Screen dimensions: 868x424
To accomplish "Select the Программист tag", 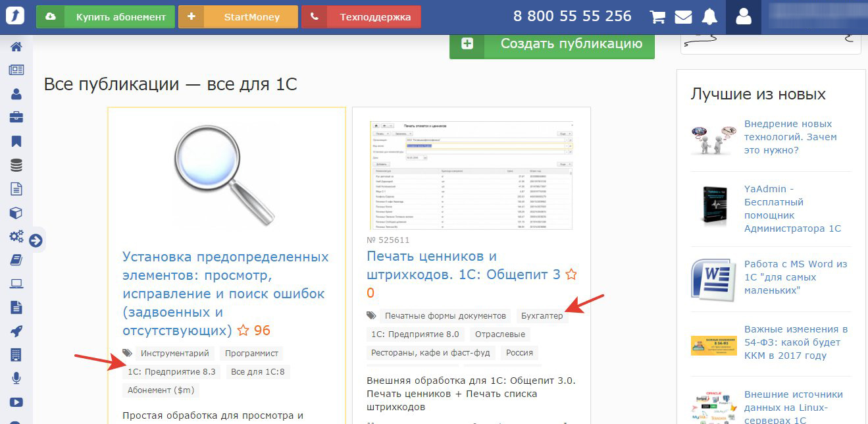I will tap(253, 354).
